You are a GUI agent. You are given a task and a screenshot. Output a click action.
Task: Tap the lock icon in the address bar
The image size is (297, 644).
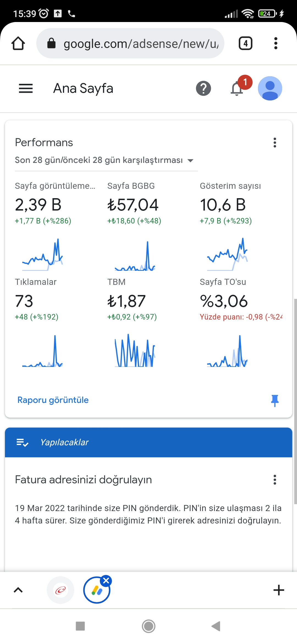pos(51,43)
